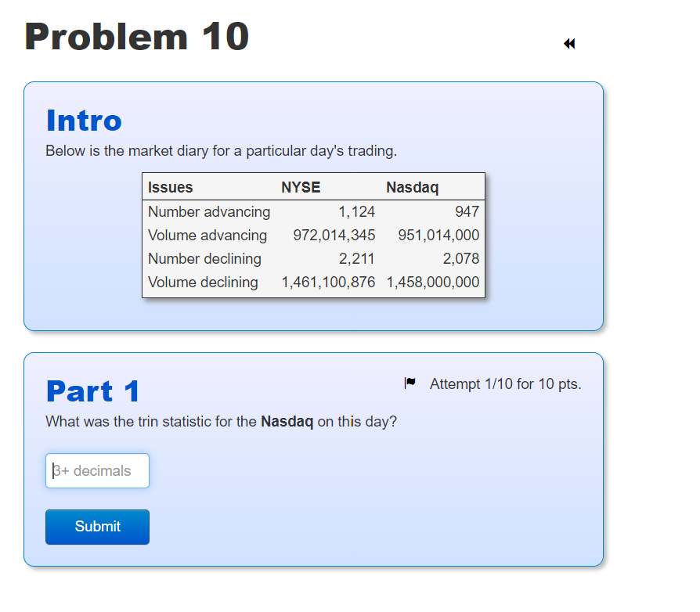Click the Number advancing row label

coord(208,211)
